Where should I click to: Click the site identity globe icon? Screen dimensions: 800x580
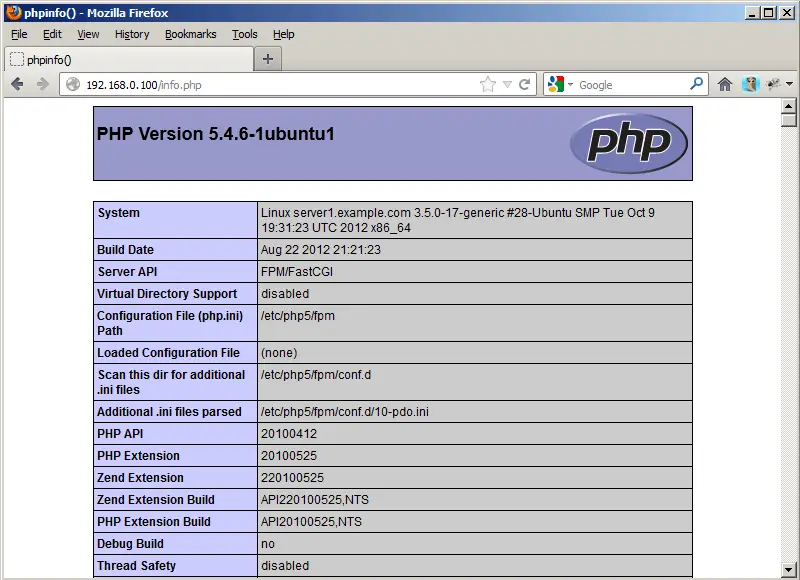point(73,84)
